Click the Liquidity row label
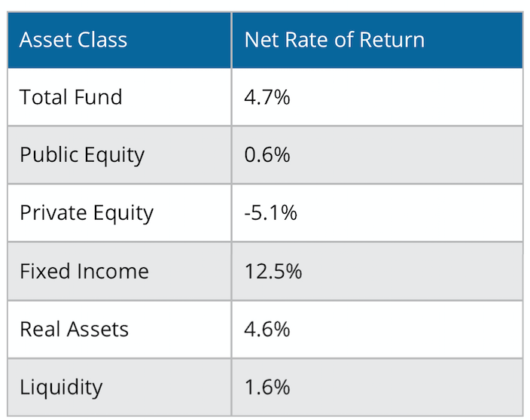 [61, 388]
